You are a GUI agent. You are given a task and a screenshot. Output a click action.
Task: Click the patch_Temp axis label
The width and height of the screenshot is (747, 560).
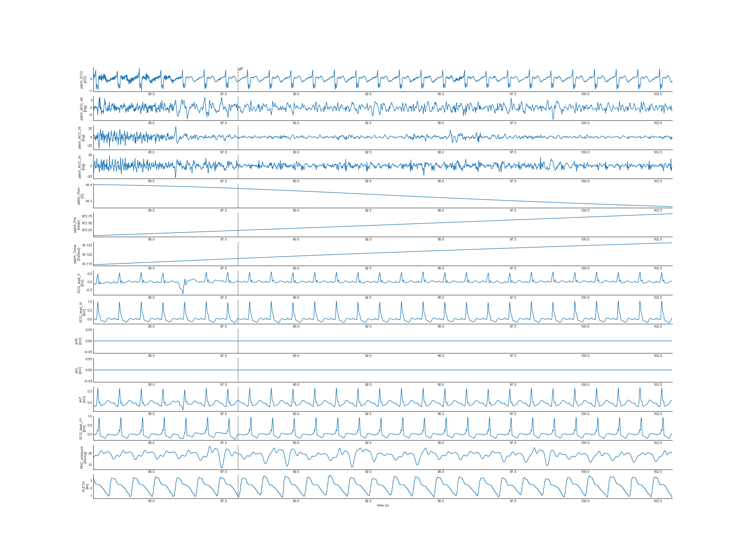pyautogui.click(x=77, y=254)
